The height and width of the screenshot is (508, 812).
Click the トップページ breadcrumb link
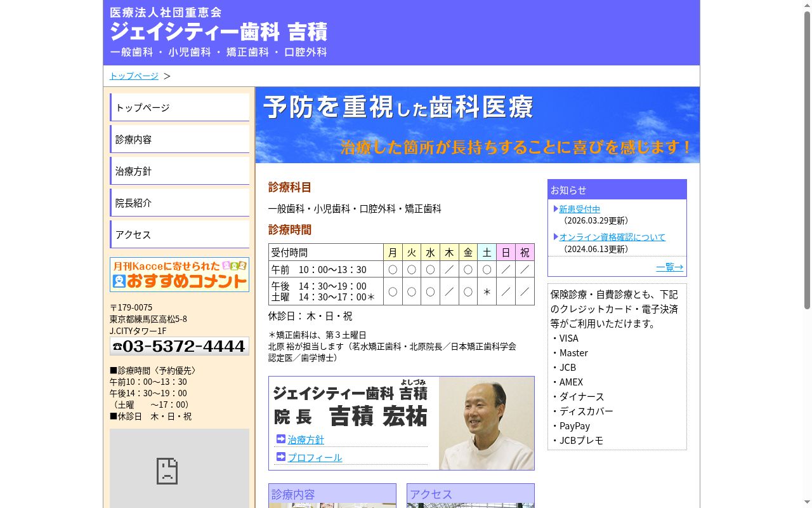pos(134,76)
